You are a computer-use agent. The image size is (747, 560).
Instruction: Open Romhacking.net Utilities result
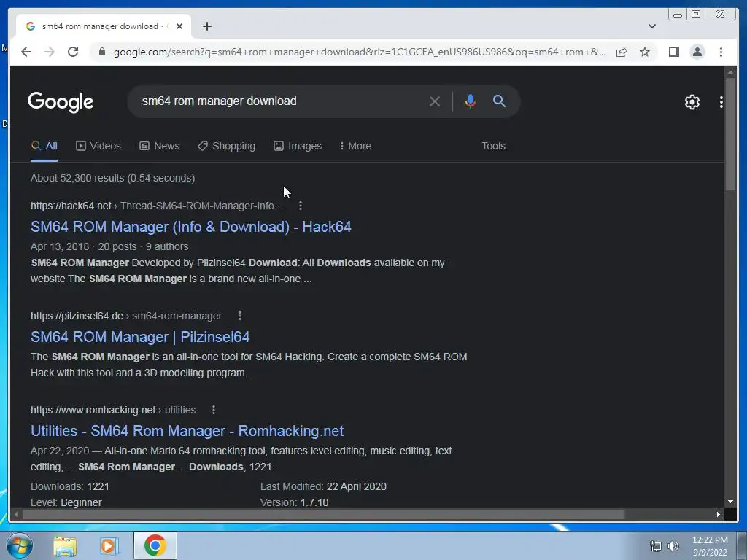pyautogui.click(x=187, y=431)
